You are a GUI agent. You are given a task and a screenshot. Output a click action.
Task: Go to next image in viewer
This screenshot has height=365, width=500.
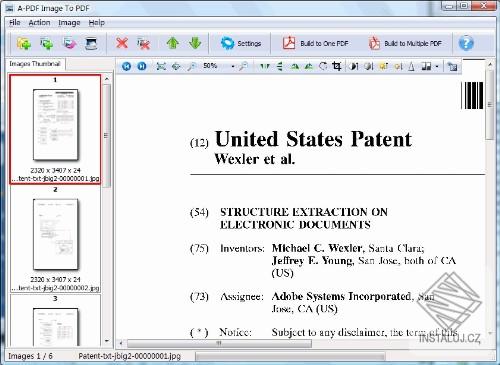pyautogui.click(x=142, y=66)
